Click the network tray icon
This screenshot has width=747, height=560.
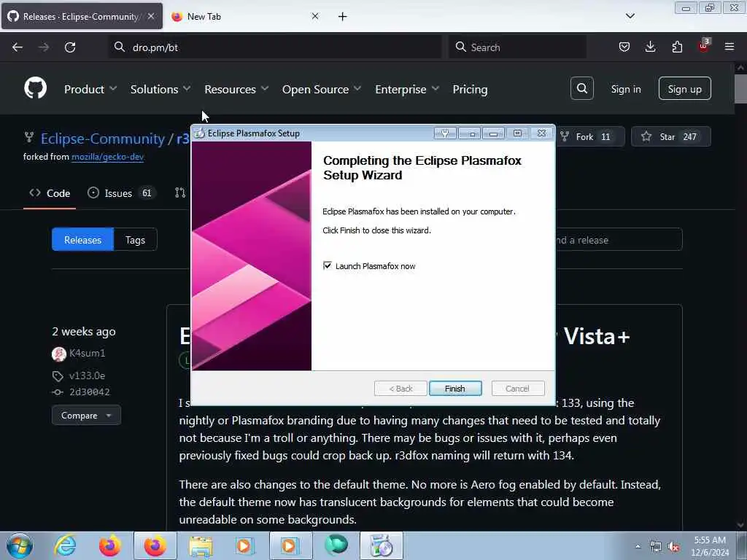(656, 547)
